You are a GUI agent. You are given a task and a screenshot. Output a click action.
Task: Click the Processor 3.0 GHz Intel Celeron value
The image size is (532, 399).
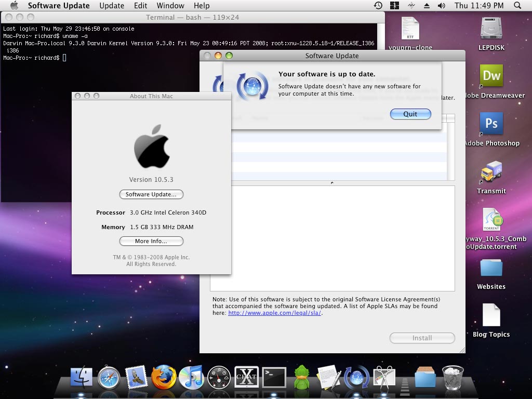168,212
